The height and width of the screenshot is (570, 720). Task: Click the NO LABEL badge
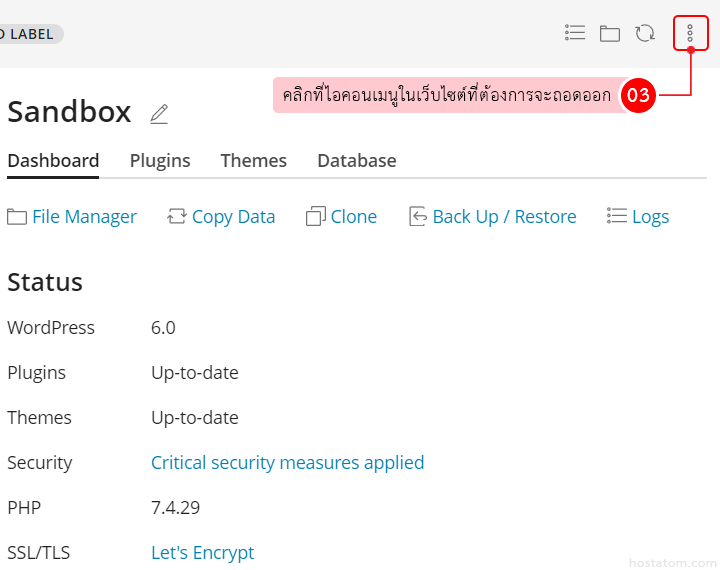(28, 34)
